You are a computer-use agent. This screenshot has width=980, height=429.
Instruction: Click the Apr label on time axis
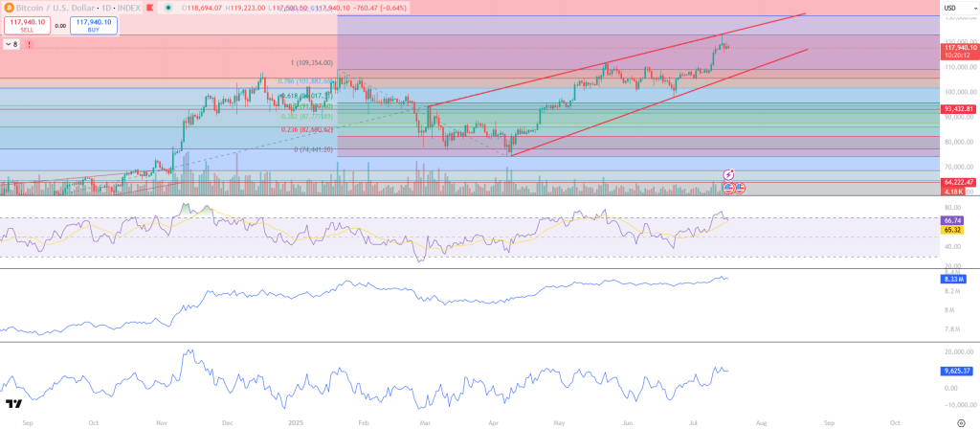tap(494, 422)
